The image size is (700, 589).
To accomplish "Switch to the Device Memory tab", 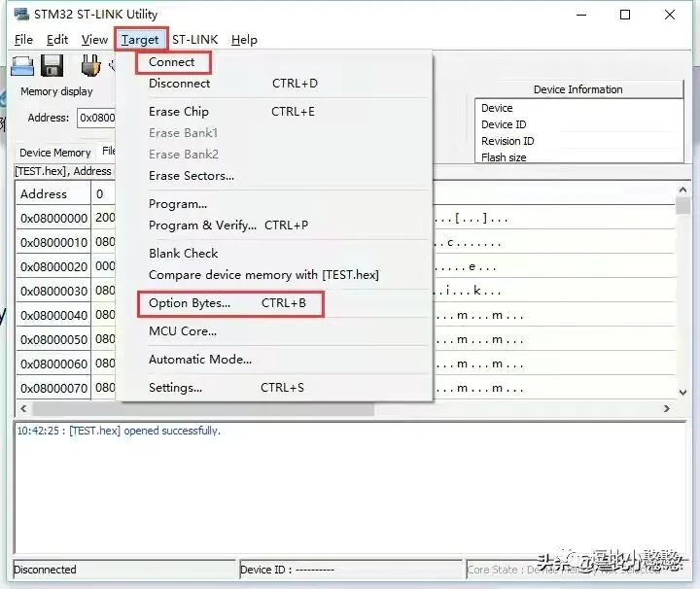I will [54, 153].
